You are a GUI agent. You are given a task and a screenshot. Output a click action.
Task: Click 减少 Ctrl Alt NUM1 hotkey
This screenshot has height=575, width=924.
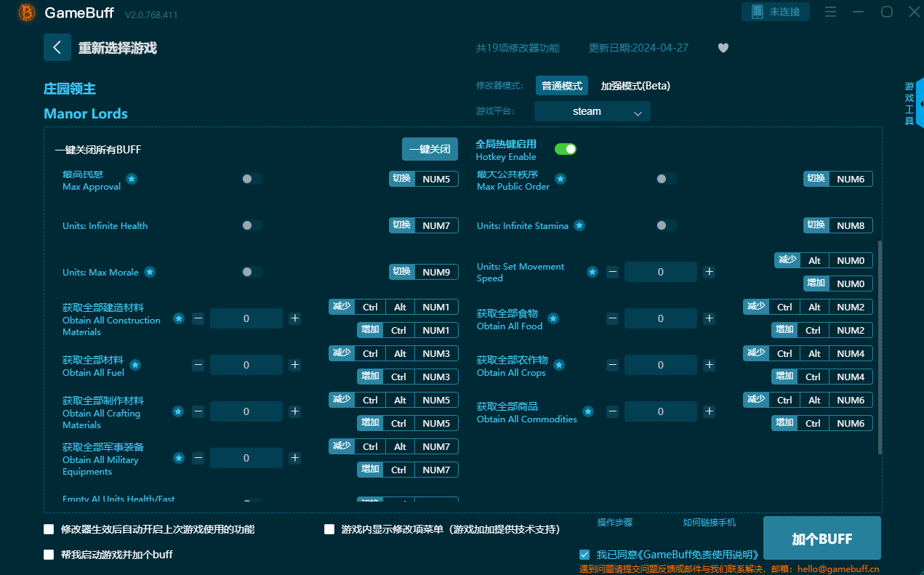click(393, 307)
